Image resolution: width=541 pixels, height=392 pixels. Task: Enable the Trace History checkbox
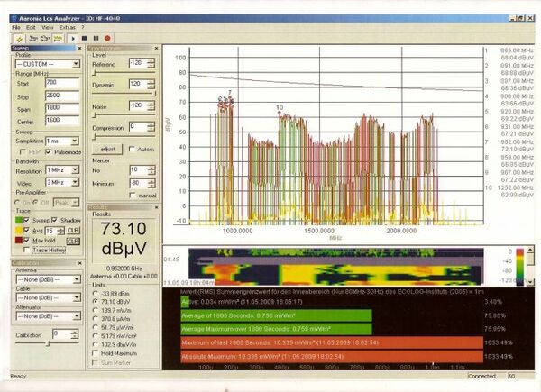click(x=26, y=250)
